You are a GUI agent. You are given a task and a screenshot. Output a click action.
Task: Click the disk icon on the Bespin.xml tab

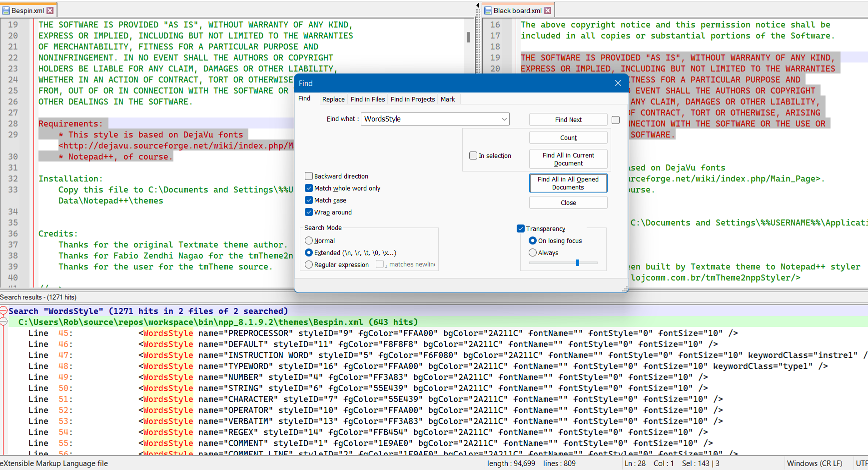[6, 10]
